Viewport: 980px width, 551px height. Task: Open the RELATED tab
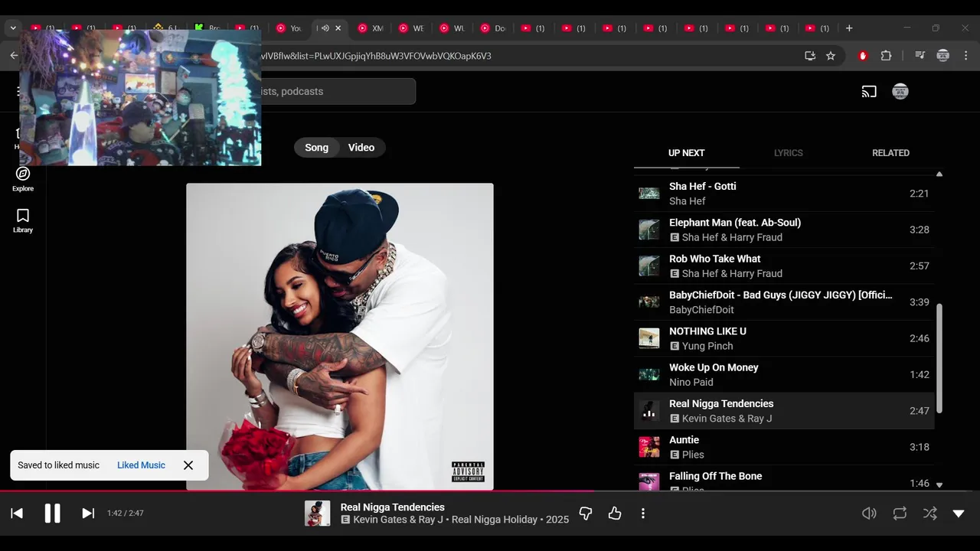890,153
